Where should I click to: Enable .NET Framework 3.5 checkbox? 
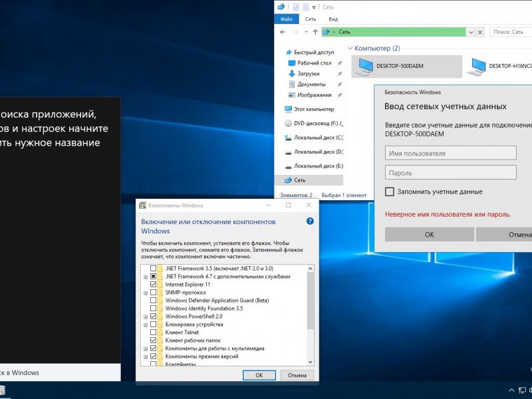point(154,269)
